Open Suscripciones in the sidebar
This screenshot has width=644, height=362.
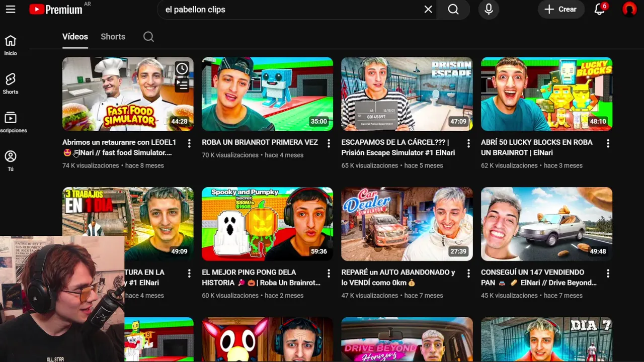(x=11, y=123)
